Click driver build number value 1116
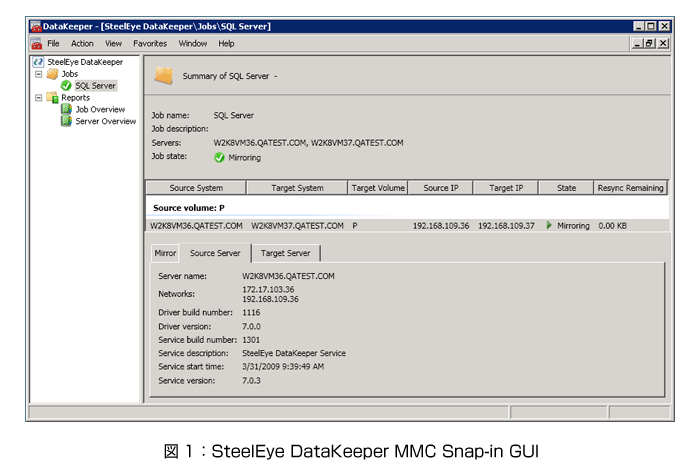The height and width of the screenshot is (470, 700). click(x=251, y=312)
